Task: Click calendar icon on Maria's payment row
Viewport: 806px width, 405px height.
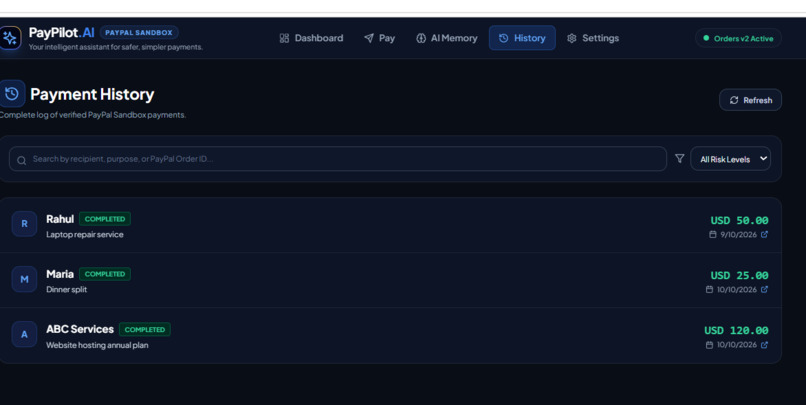Action: (x=709, y=289)
